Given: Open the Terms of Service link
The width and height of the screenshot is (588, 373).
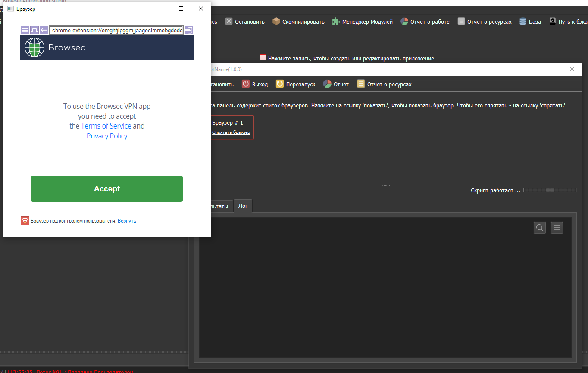Looking at the screenshot, I should coord(106,126).
